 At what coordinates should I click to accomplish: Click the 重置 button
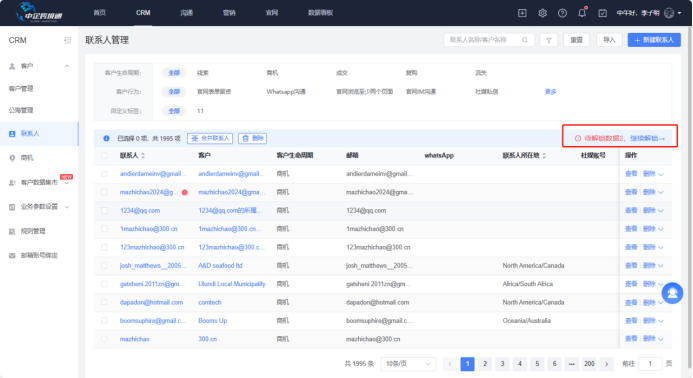coord(576,40)
